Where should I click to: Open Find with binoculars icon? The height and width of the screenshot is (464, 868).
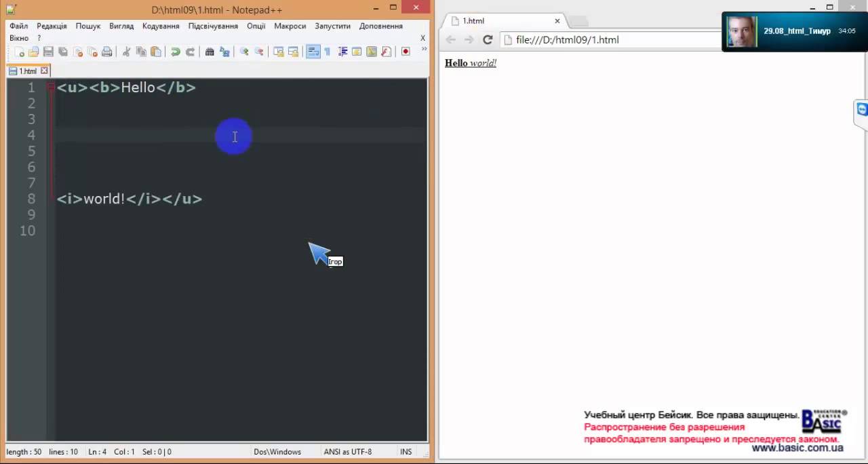click(x=210, y=52)
